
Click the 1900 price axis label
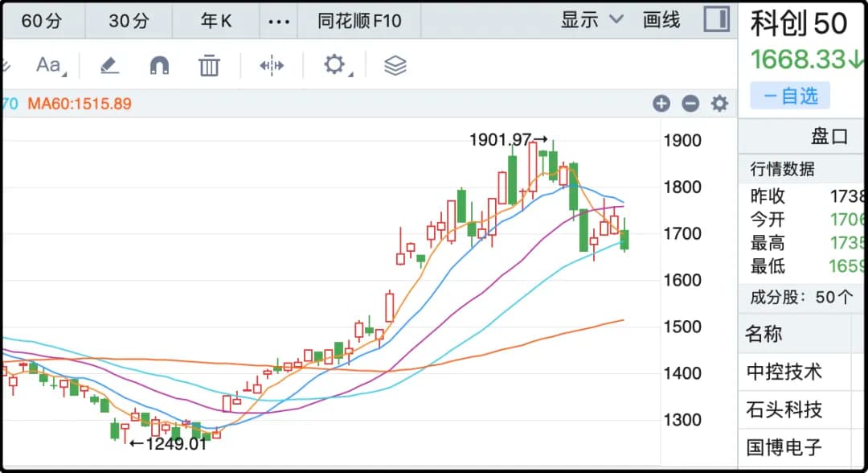(x=682, y=140)
